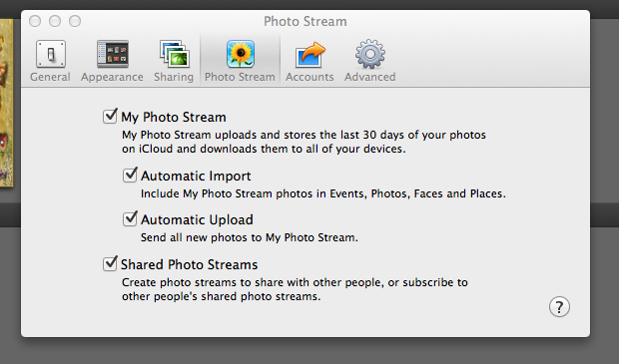Click the "Automatic Import" label text
The height and width of the screenshot is (364, 619).
point(196,176)
